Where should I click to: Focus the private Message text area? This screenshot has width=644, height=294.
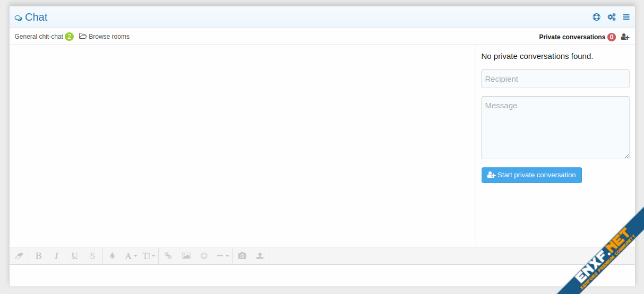[x=555, y=127]
